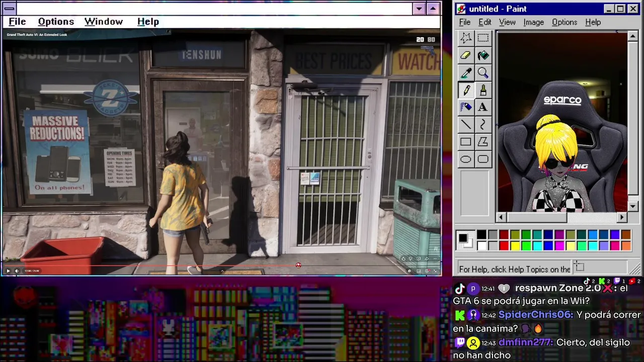
Task: Open the Options menu in the video window
Action: (56, 22)
